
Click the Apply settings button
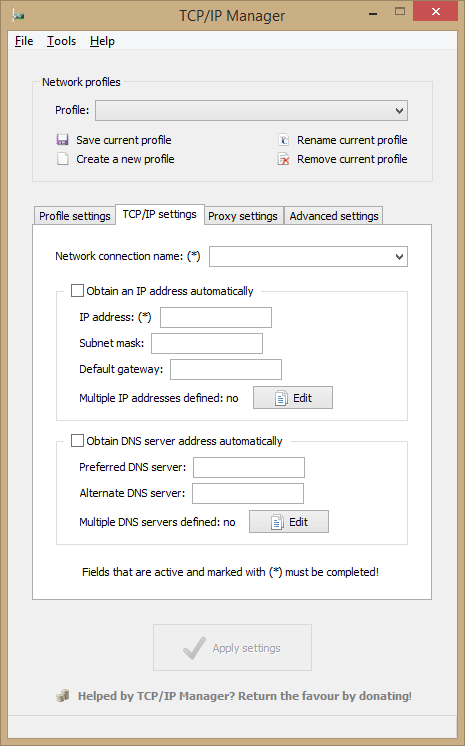click(232, 648)
